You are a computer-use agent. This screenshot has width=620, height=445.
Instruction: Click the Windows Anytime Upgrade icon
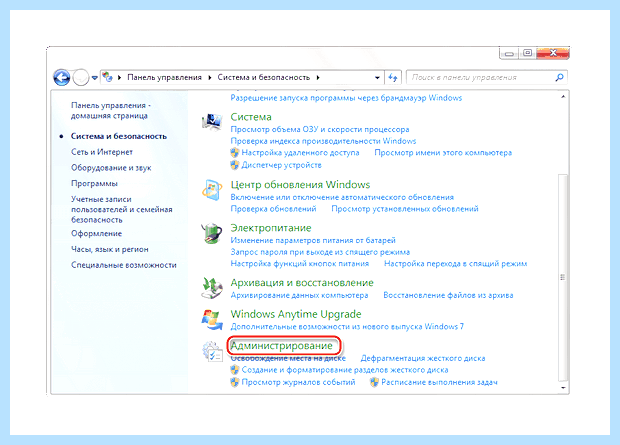click(212, 320)
